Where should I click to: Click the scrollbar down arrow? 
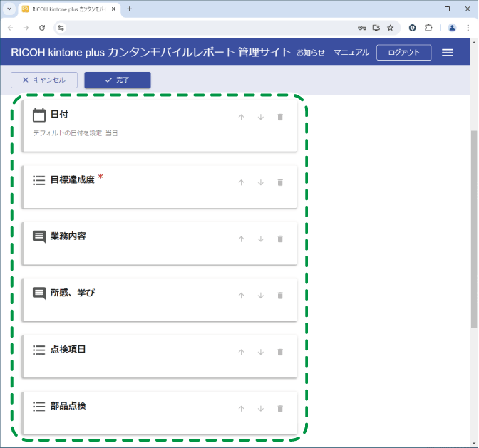pyautogui.click(x=474, y=444)
